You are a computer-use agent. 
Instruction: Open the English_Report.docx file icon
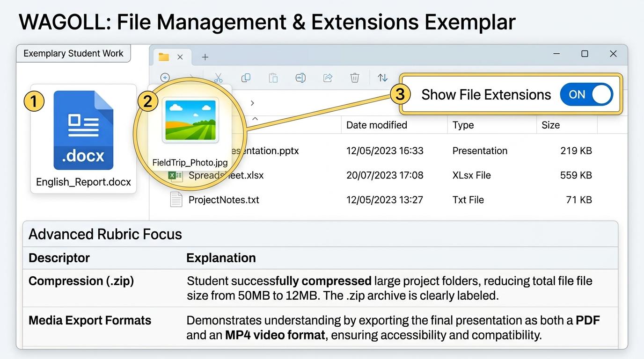coord(83,130)
